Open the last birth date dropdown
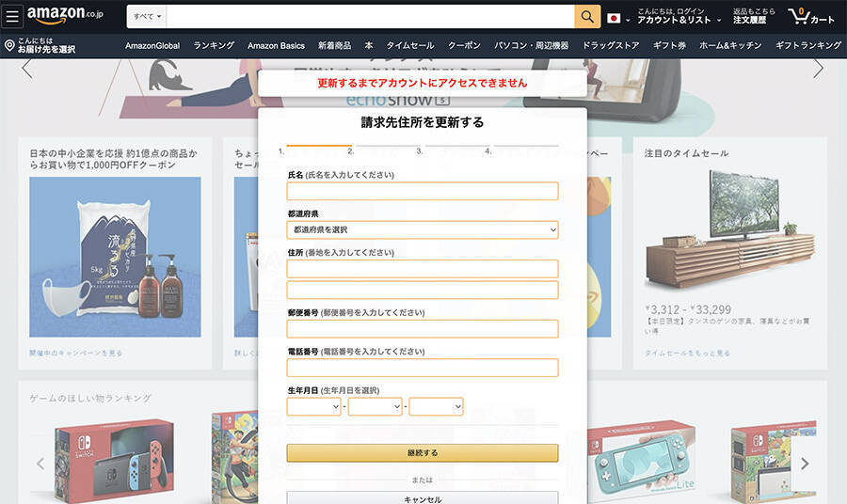The height and width of the screenshot is (504, 847). tap(436, 406)
